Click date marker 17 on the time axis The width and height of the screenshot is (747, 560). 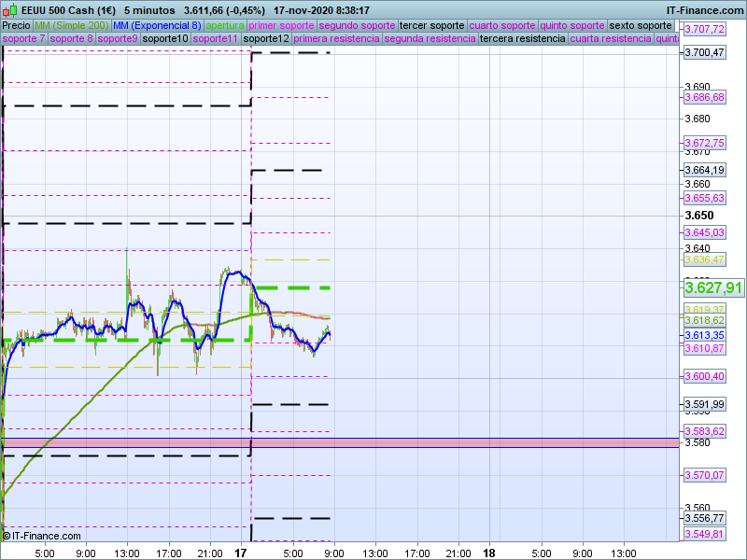[242, 553]
